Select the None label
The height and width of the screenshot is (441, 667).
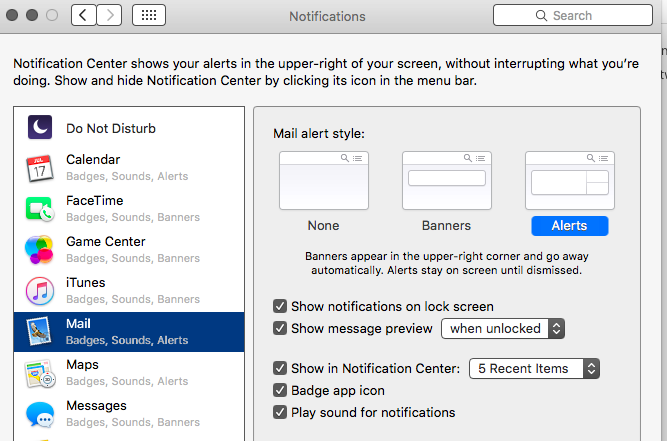(324, 225)
